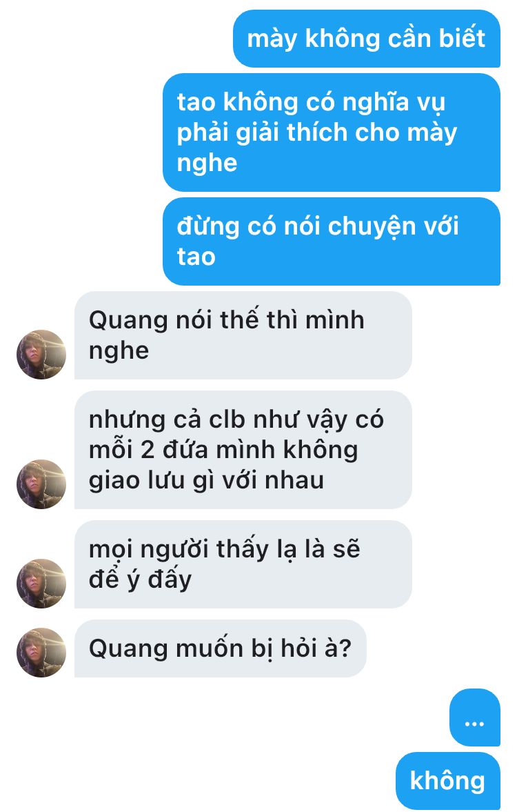Click the blue '...' message bubble
The width and height of the screenshot is (517, 812).
474,717
